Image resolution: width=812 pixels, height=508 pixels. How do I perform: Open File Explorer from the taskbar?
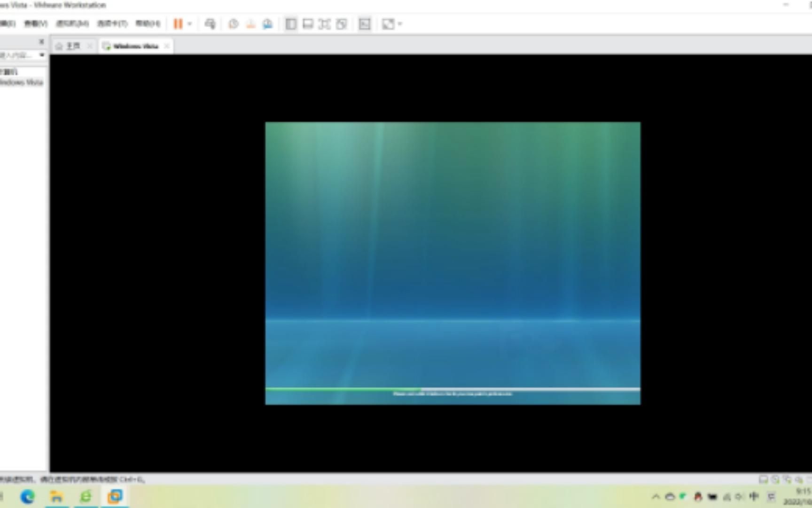pyautogui.click(x=56, y=496)
